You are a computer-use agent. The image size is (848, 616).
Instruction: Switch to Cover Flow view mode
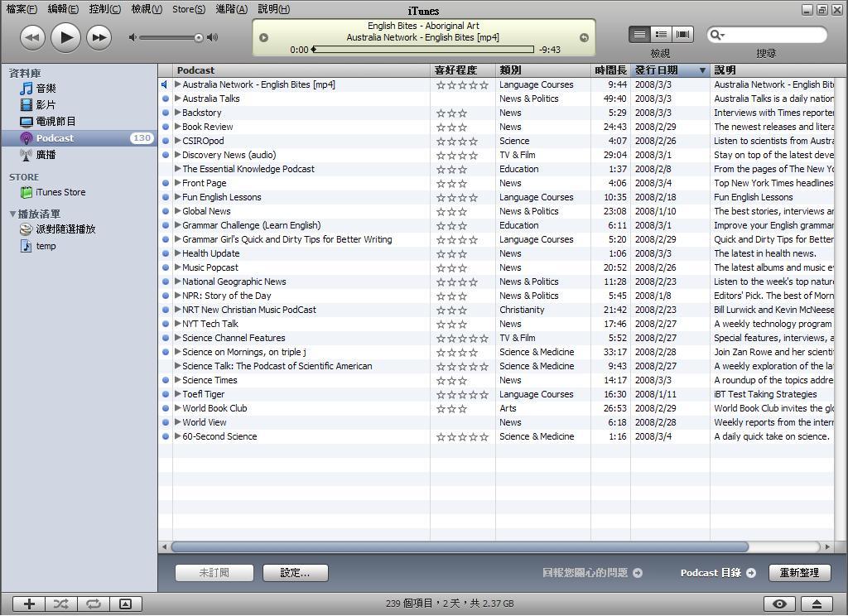tap(683, 35)
